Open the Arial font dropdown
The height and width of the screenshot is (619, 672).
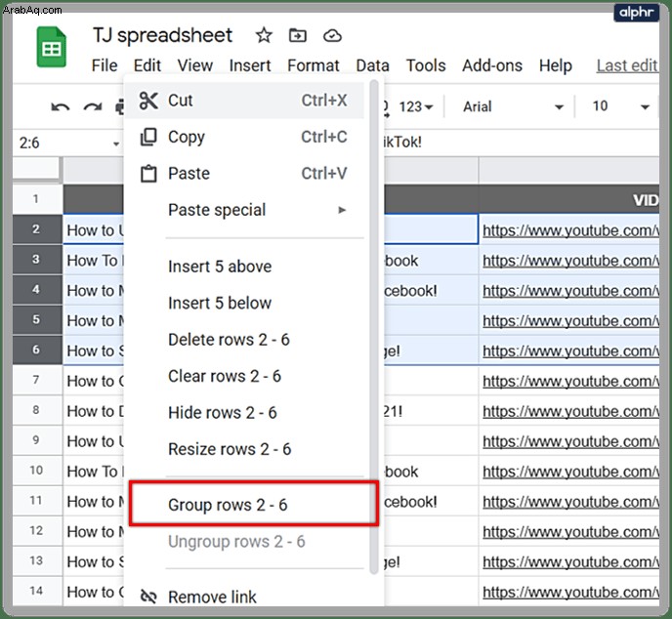point(513,106)
